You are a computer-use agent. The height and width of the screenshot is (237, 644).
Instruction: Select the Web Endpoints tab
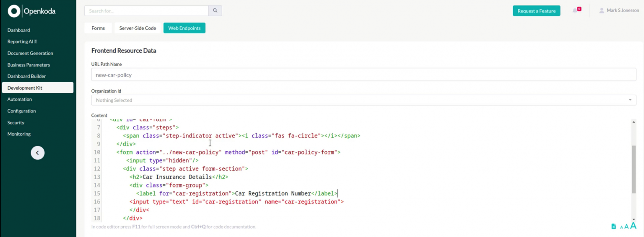tap(184, 28)
